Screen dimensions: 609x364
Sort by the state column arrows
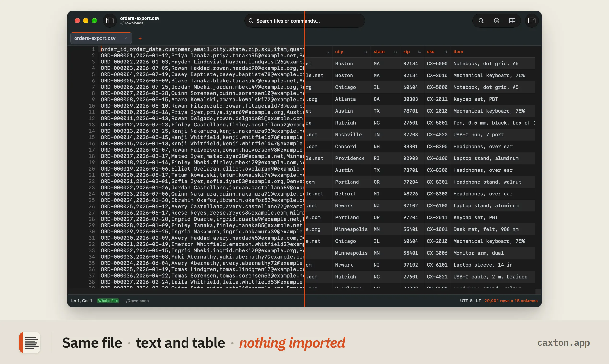coord(395,52)
